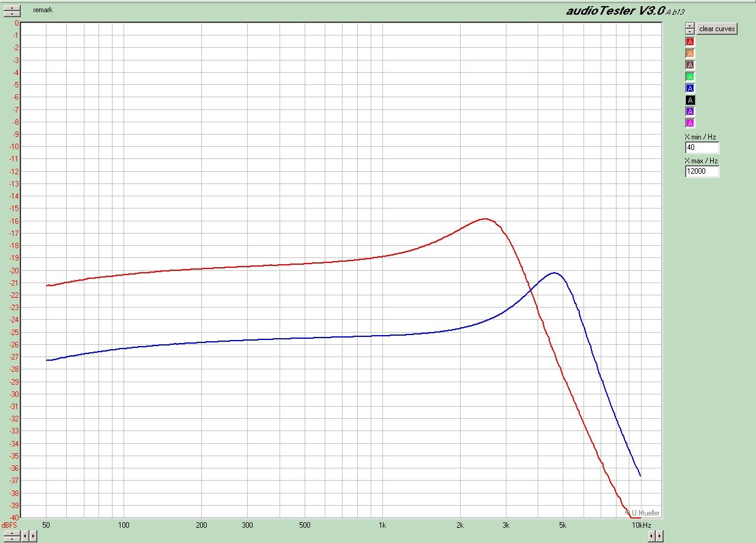Select the red curve A swatch
This screenshot has width=756, height=543.
click(x=690, y=42)
